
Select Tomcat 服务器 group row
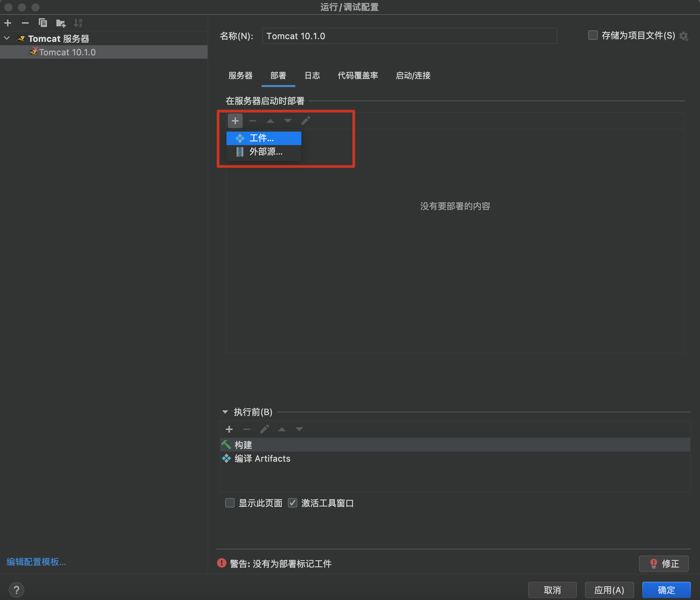coord(104,38)
